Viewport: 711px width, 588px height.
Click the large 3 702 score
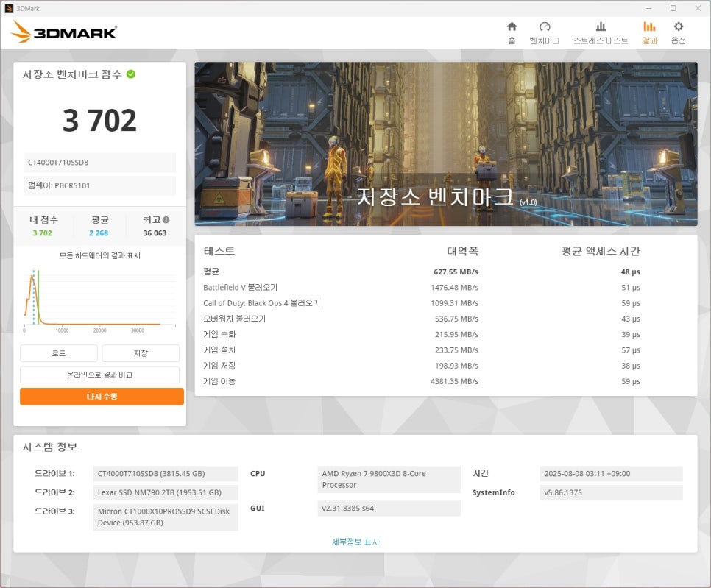click(x=99, y=121)
